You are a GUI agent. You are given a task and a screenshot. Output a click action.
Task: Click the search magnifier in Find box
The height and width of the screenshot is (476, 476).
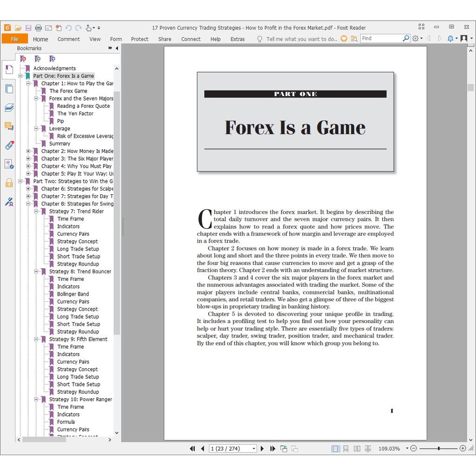click(405, 38)
